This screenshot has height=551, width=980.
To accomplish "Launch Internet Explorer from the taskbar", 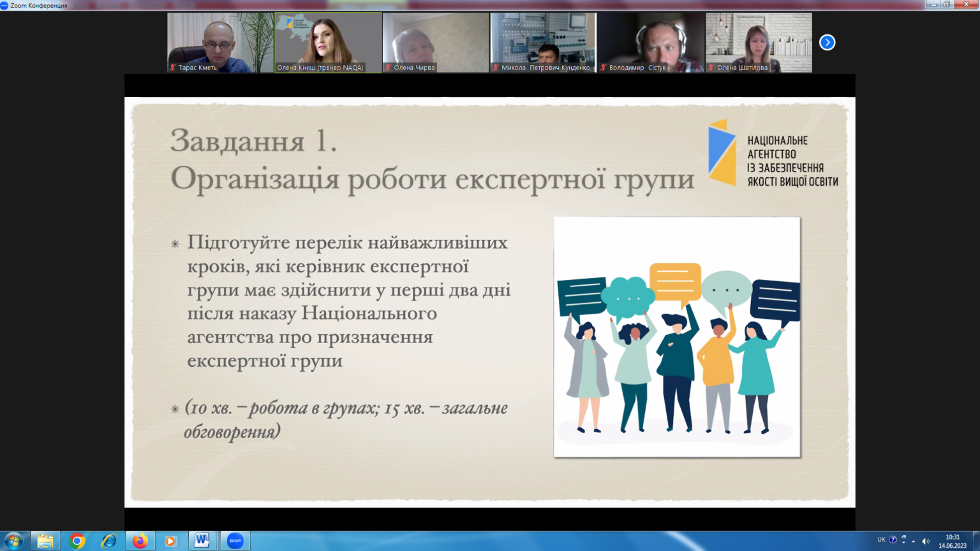I will 108,541.
